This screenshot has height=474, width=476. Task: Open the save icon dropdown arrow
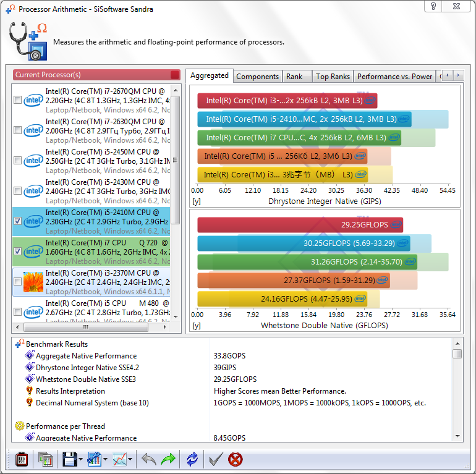(x=80, y=459)
